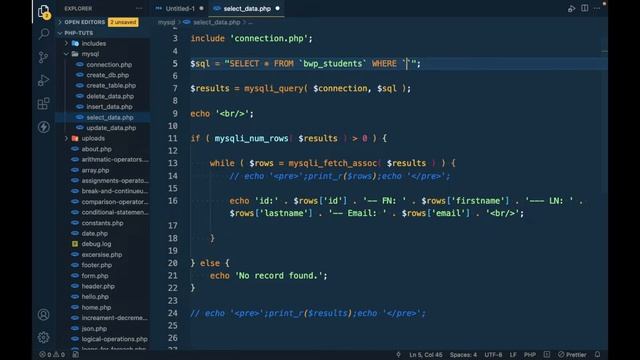Open excersise.php file

102,254
